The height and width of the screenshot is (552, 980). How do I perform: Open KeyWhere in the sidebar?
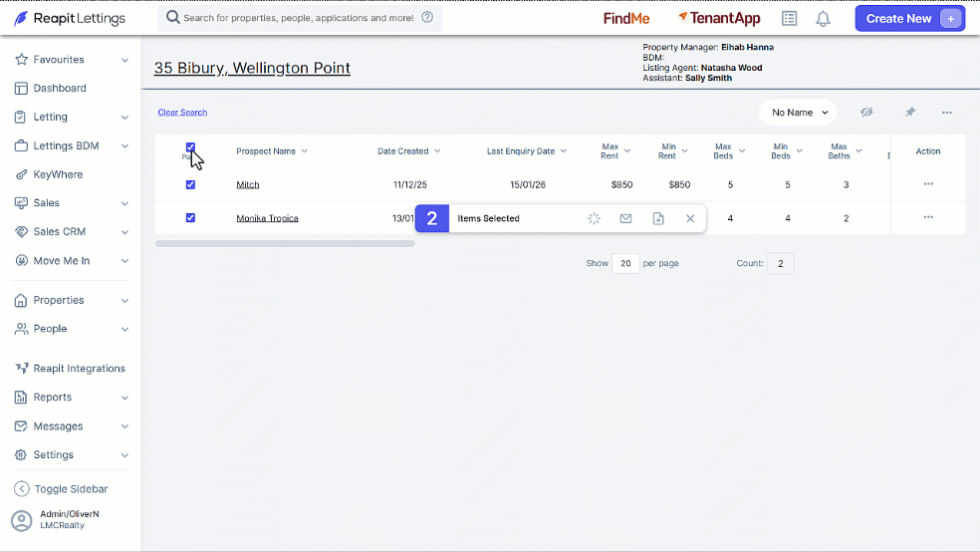[58, 174]
